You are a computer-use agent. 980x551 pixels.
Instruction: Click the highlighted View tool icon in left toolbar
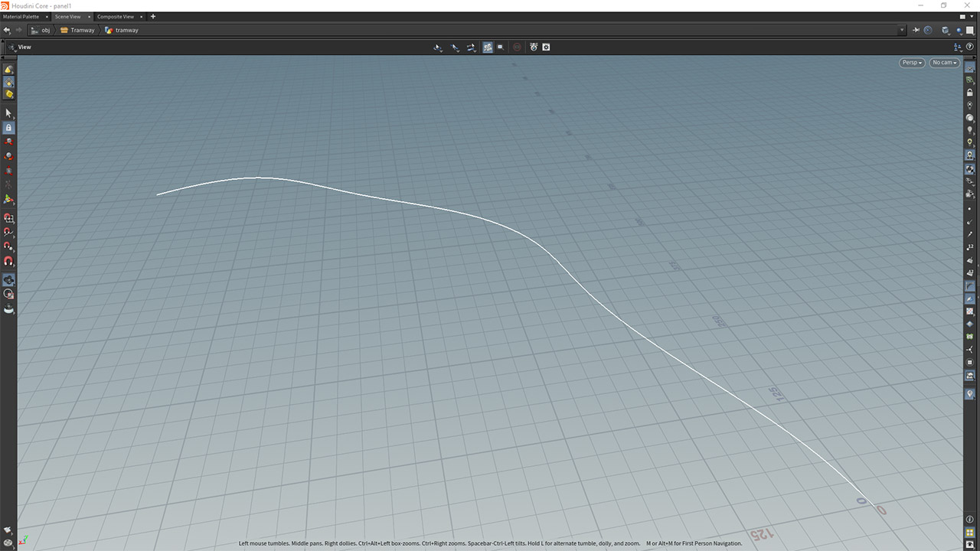tap(8, 280)
